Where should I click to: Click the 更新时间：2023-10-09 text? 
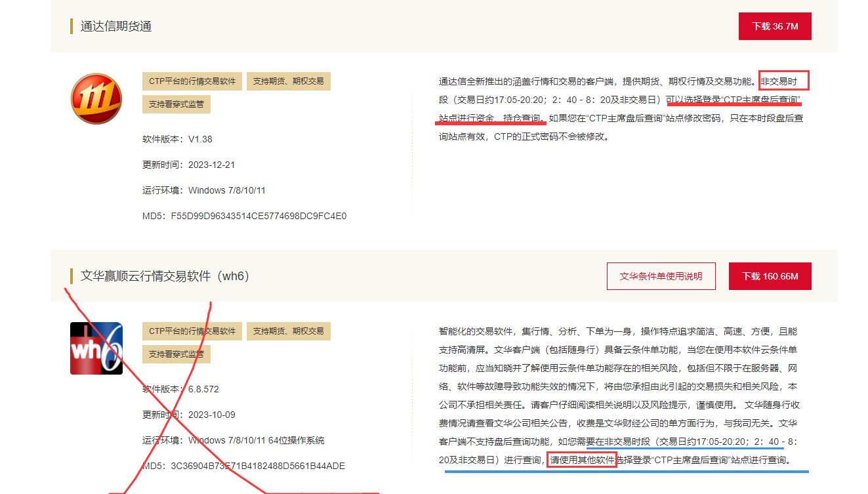tap(189, 415)
